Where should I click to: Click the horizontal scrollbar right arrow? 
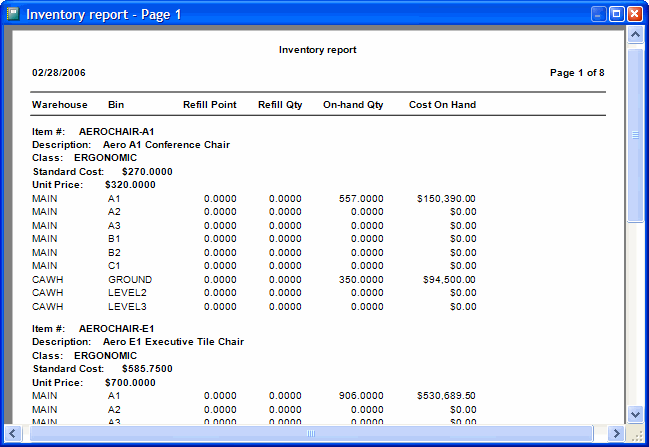click(616, 433)
